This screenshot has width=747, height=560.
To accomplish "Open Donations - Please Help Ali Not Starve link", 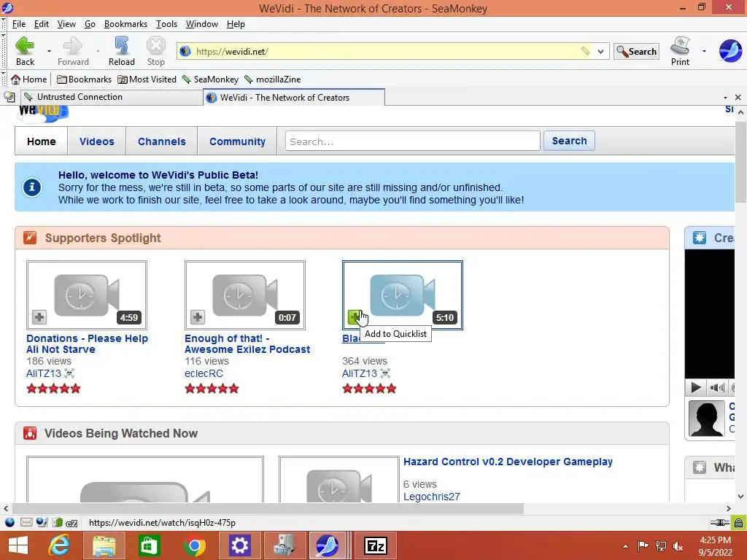I will click(88, 344).
